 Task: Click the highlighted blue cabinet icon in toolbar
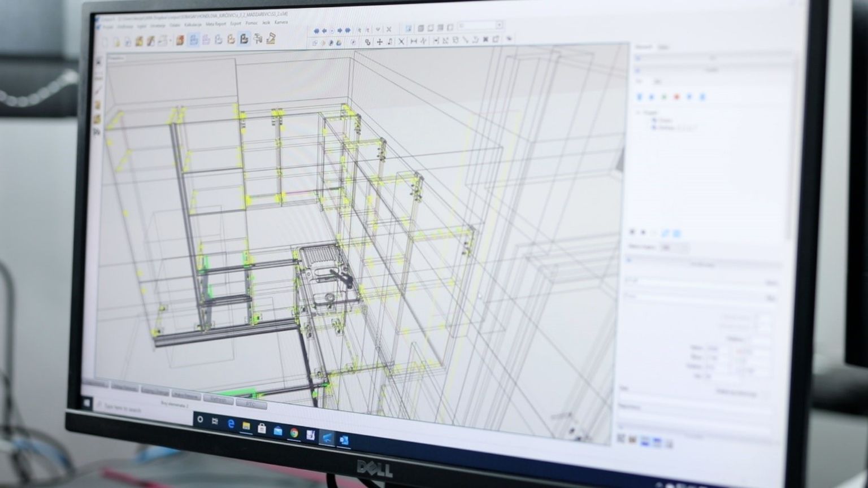[193, 40]
